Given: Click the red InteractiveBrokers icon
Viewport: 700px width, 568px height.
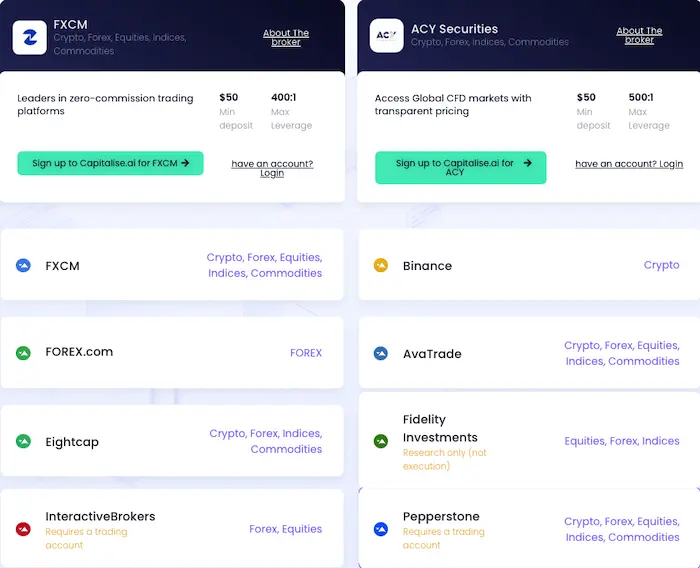Looking at the screenshot, I should (23, 529).
